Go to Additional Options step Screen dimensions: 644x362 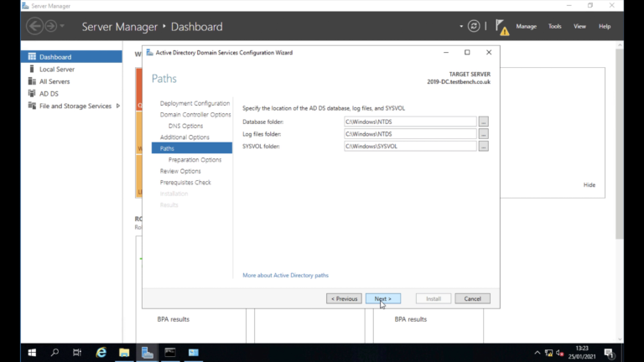(x=184, y=137)
